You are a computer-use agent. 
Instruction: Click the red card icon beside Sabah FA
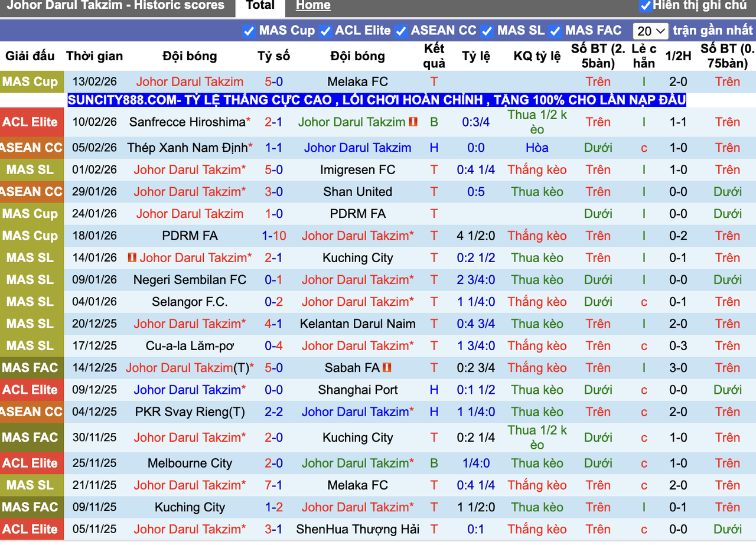387,367
